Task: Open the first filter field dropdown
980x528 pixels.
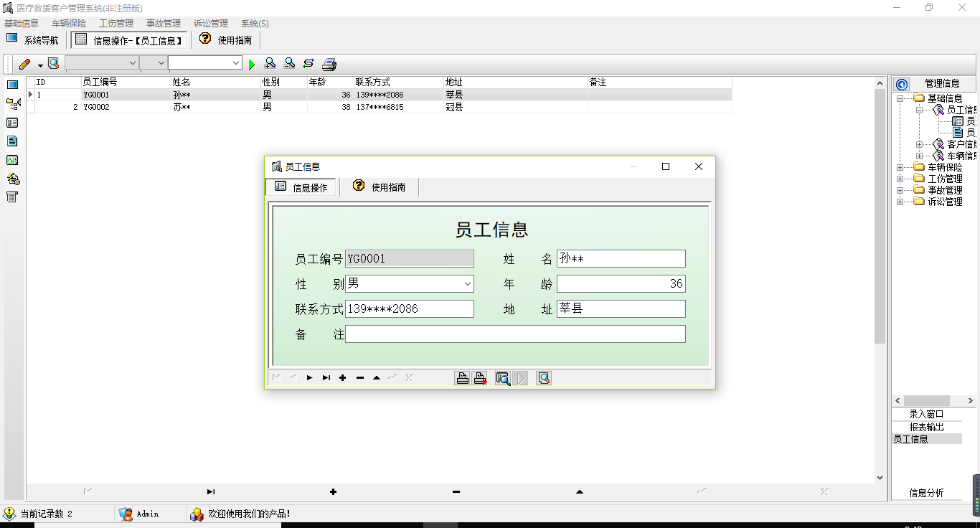Action: pyautogui.click(x=132, y=63)
